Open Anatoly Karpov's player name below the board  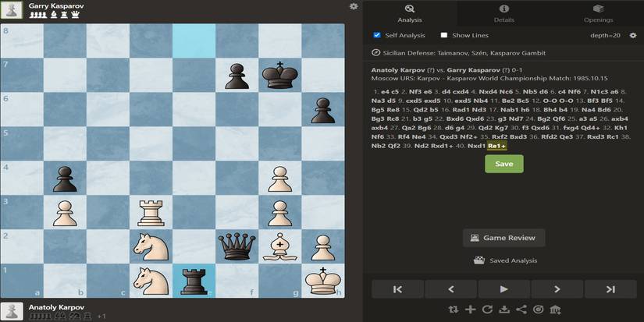56,307
